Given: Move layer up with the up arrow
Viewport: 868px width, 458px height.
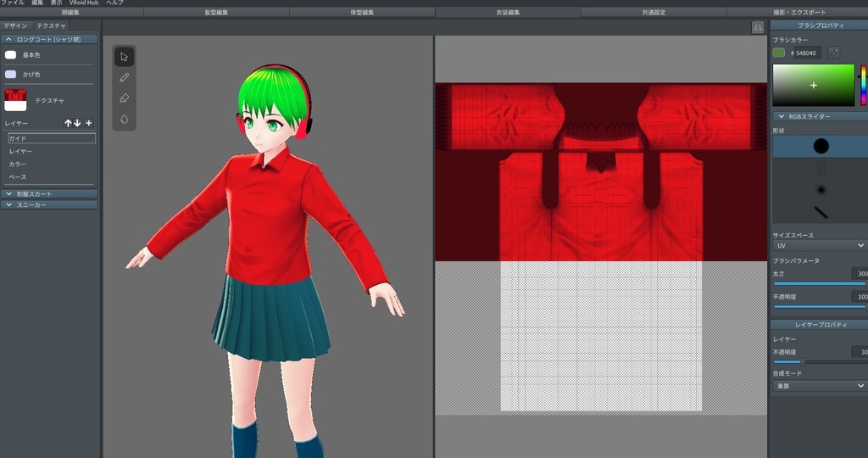Looking at the screenshot, I should (x=68, y=123).
